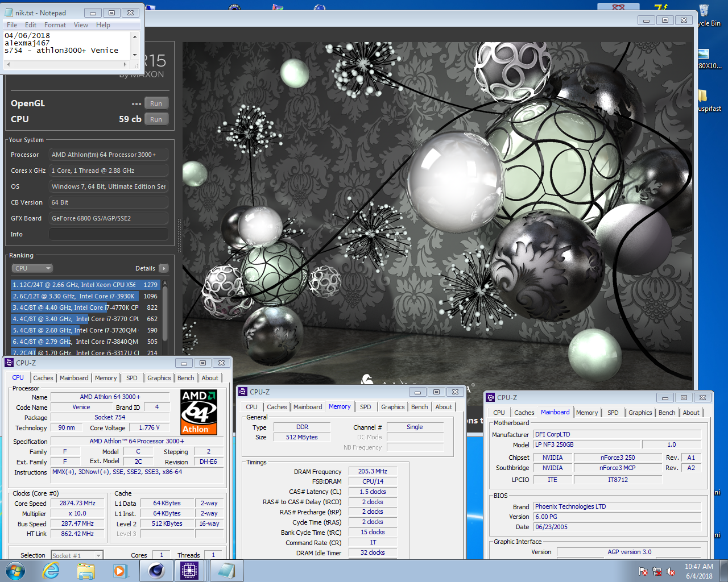Click Show Desktop button at taskbar end
Image resolution: width=728 pixels, height=582 pixels.
tap(724, 571)
